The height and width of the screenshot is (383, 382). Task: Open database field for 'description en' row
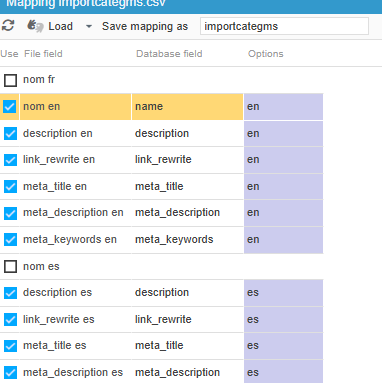tap(187, 133)
